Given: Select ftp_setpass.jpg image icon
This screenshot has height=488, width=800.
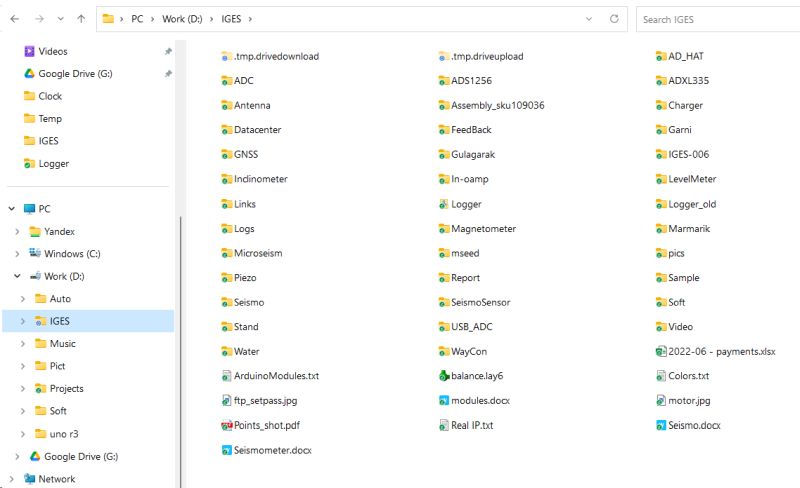Looking at the screenshot, I should tap(227, 401).
